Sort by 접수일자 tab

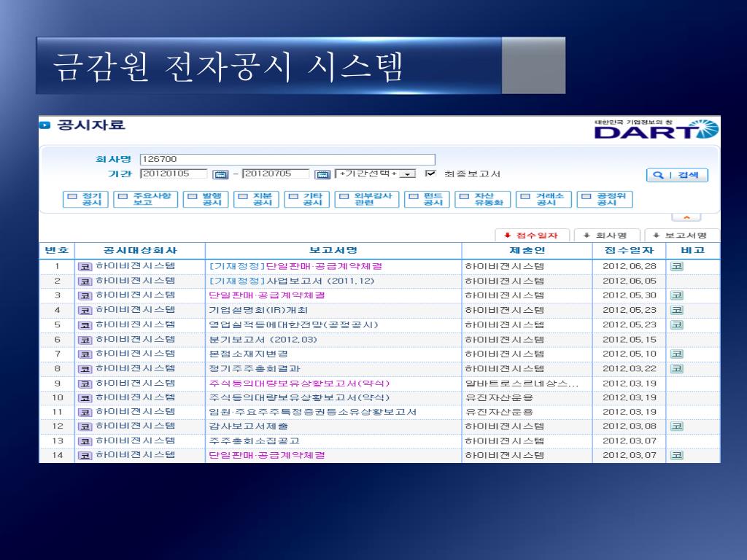point(532,236)
